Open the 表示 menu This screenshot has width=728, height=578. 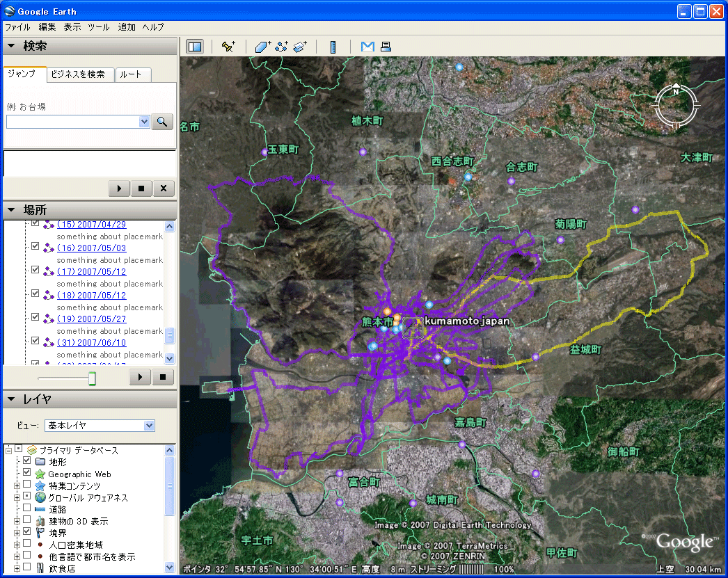coord(72,27)
